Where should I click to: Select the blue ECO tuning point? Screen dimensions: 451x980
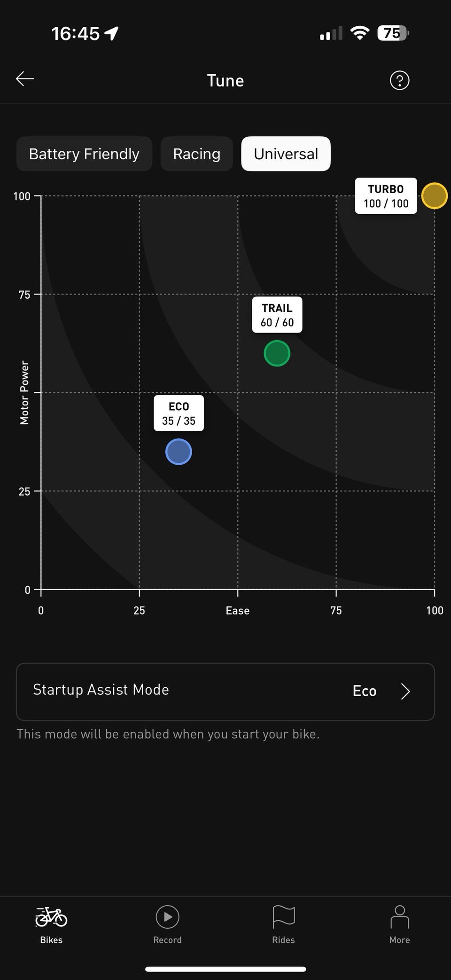pos(179,451)
